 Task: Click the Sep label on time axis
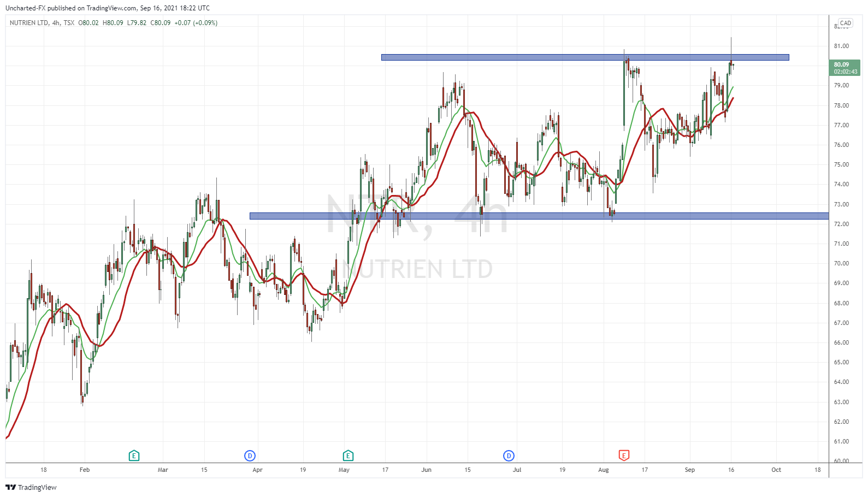tap(690, 470)
